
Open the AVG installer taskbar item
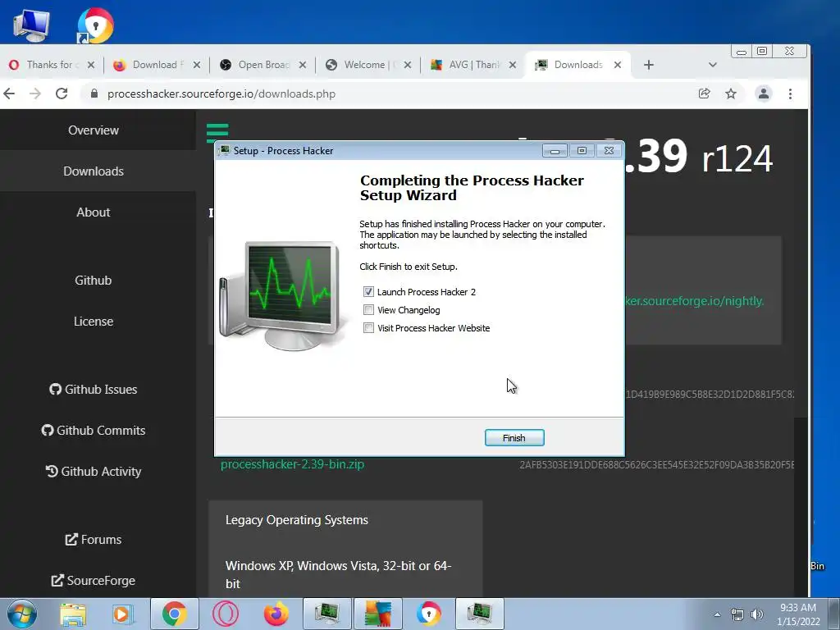(378, 614)
